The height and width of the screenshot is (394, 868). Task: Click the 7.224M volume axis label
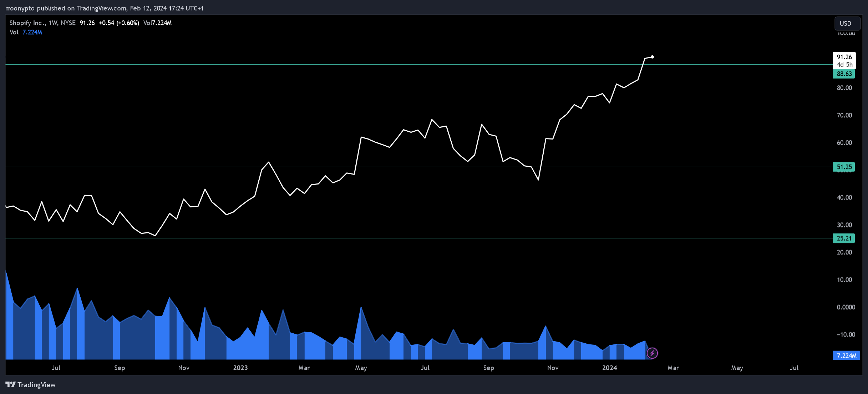(x=846, y=355)
